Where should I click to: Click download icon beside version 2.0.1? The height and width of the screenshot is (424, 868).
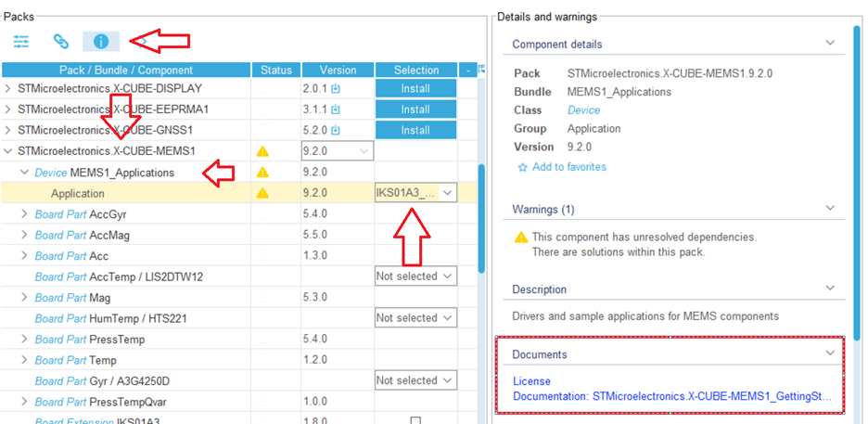point(335,88)
